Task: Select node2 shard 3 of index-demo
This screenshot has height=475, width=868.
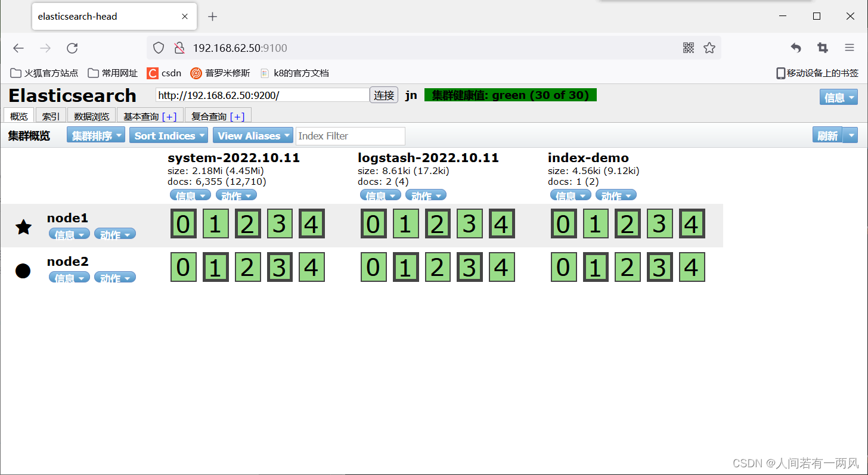Action: (660, 268)
